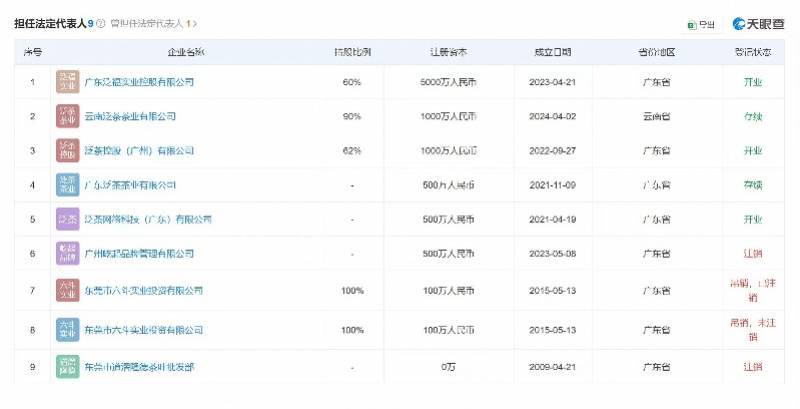
Task: Expand the 曾担任法定代表人 arrow
Action: (195, 22)
